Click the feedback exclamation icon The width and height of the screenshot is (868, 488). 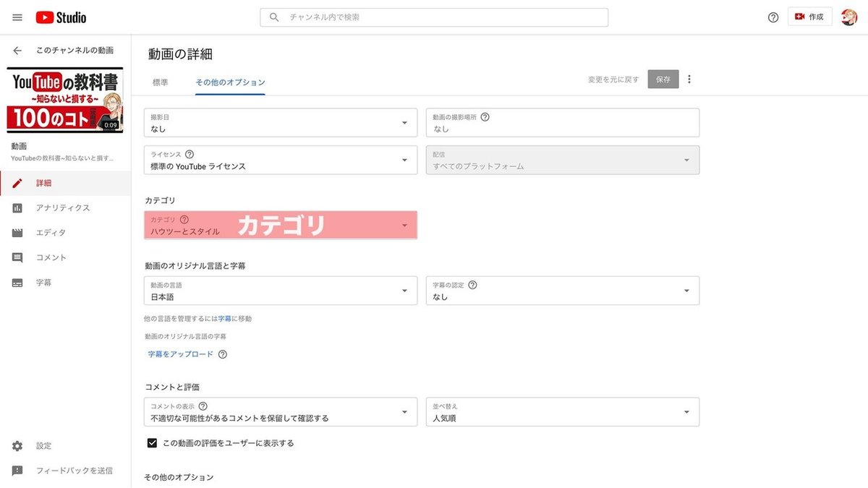pyautogui.click(x=17, y=471)
